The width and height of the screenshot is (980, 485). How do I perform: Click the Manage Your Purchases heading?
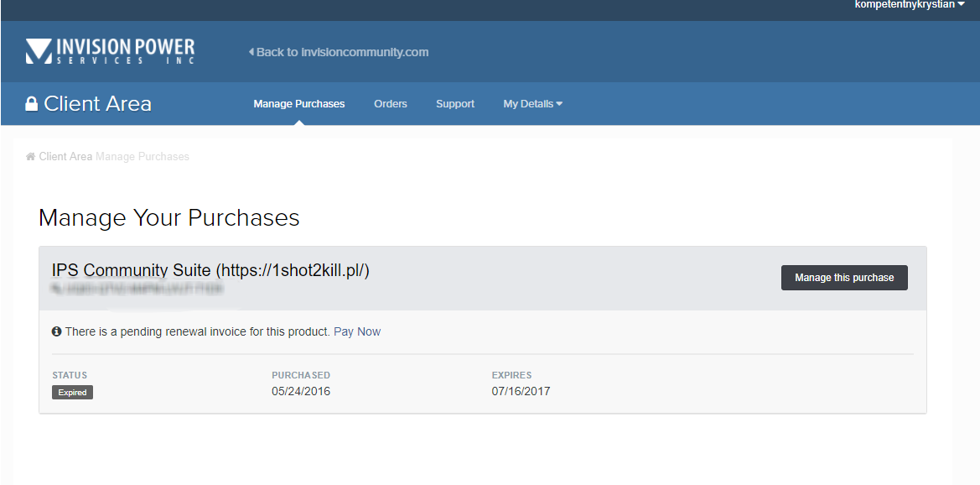point(169,218)
